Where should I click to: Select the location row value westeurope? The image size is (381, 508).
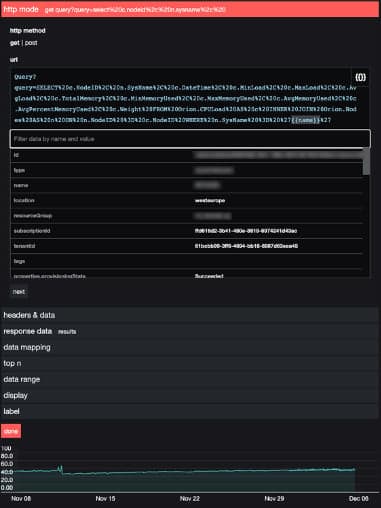pyautogui.click(x=210, y=201)
